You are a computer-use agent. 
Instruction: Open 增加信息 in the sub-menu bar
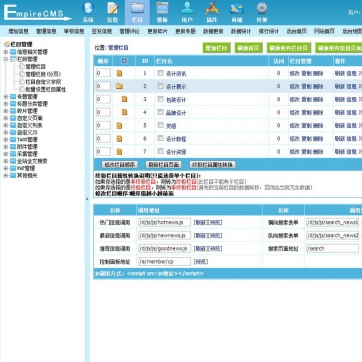coord(18,31)
